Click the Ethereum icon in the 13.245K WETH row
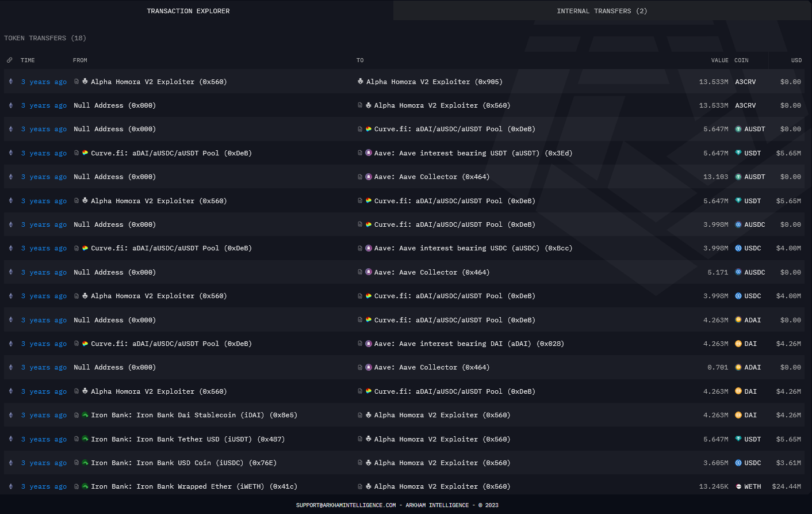The image size is (812, 514). tap(11, 486)
